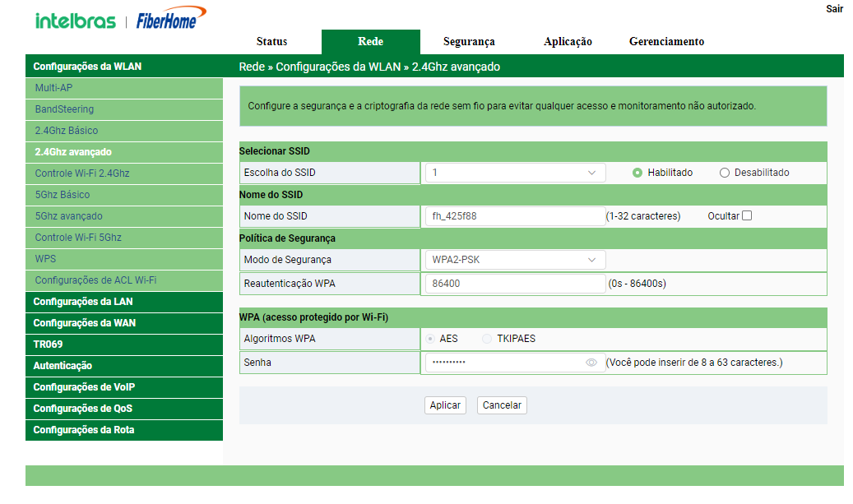Click the Aplicar button

[445, 405]
